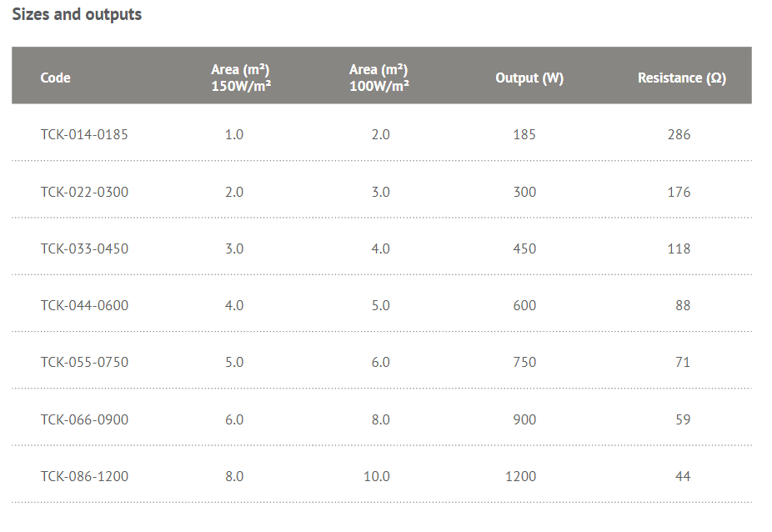Click the 1200 output value
This screenshot has height=532, width=772.
pyautogui.click(x=520, y=476)
